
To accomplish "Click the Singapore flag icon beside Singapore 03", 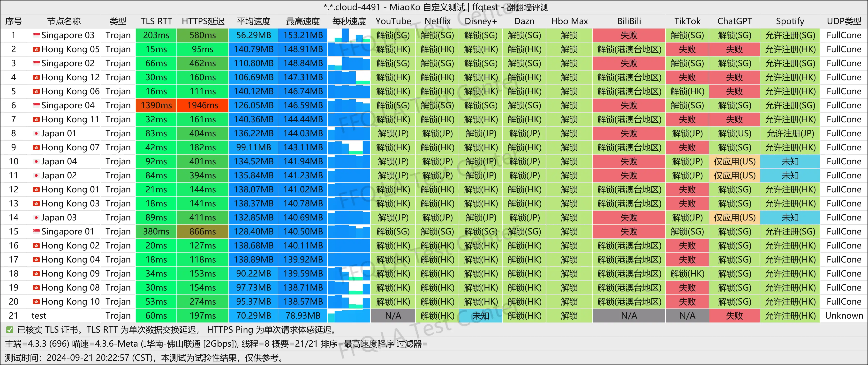I will [x=36, y=35].
